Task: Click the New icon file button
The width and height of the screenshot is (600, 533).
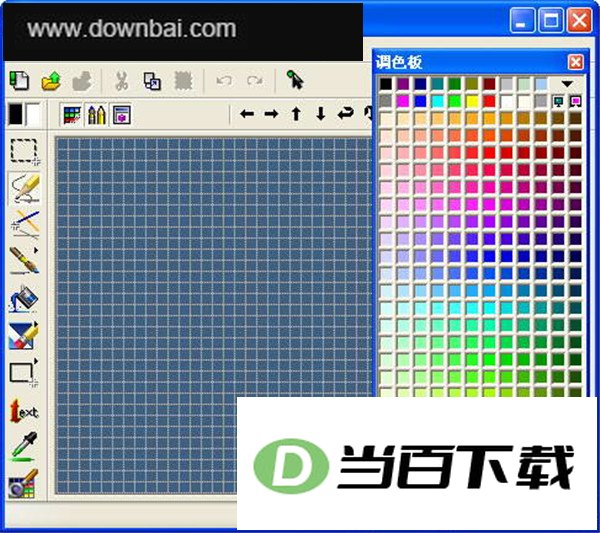Action: coord(19,81)
